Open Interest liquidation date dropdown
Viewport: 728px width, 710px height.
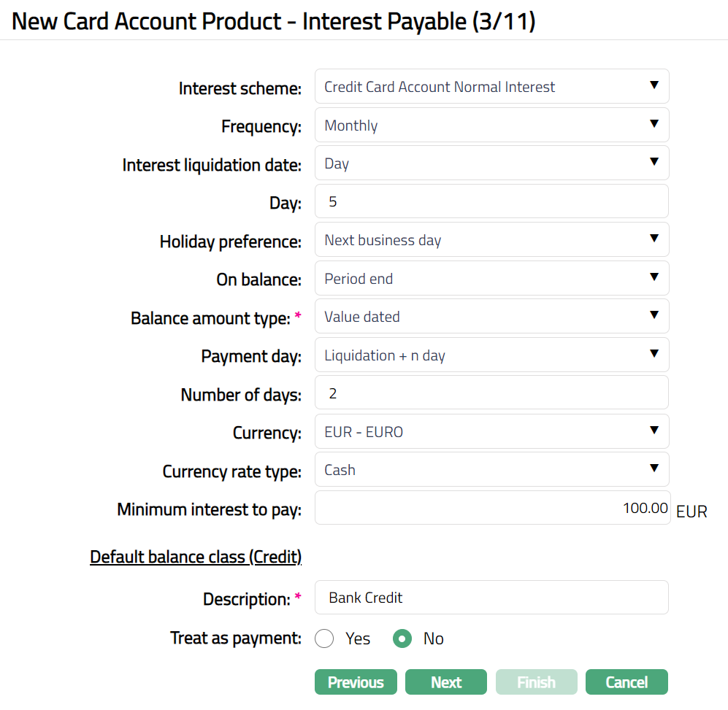tap(491, 163)
